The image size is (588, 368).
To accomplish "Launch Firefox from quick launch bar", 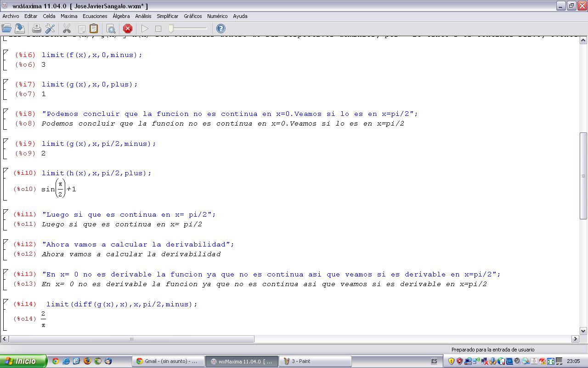I will point(87,361).
